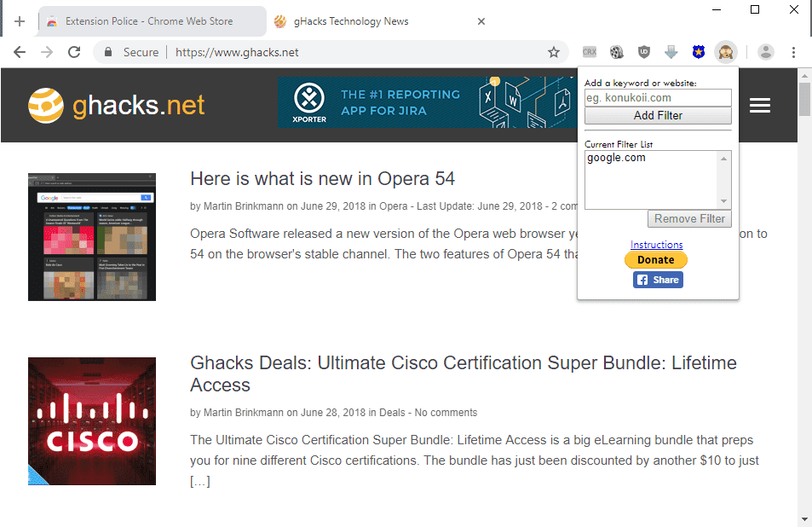
Task: Reload the page
Action: 74,52
